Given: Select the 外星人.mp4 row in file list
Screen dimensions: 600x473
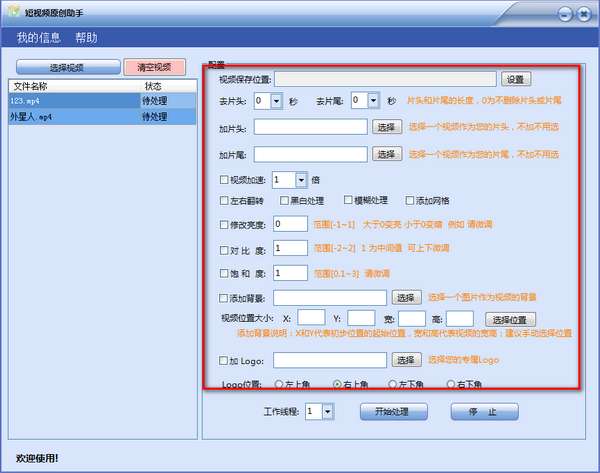Looking at the screenshot, I should pos(102,117).
